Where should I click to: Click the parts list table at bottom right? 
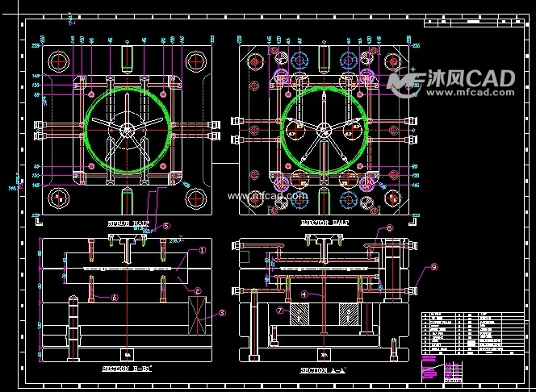coord(472,333)
